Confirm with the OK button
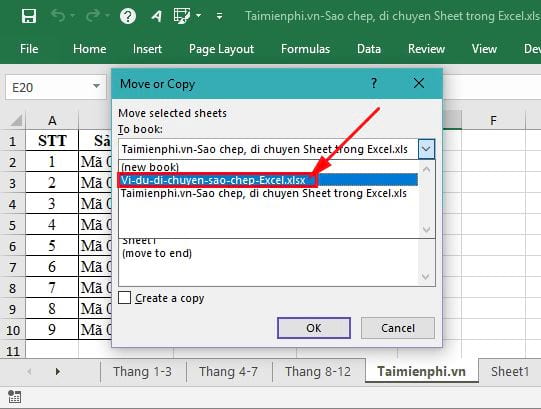 pos(314,328)
